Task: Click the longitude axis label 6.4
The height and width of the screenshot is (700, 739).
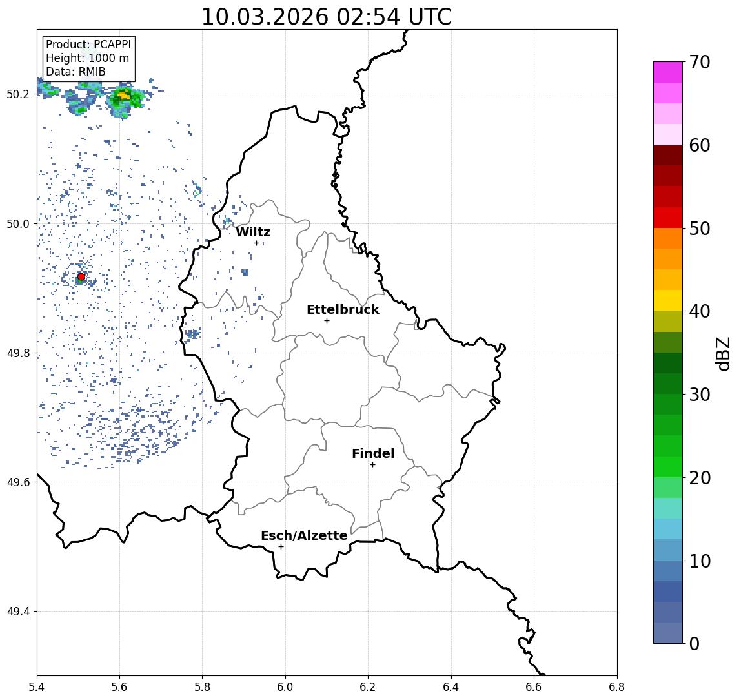Action: tap(451, 687)
